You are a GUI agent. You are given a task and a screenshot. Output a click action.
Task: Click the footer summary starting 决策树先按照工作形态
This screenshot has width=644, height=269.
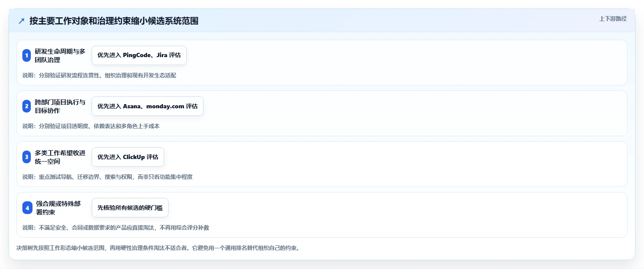click(158, 248)
